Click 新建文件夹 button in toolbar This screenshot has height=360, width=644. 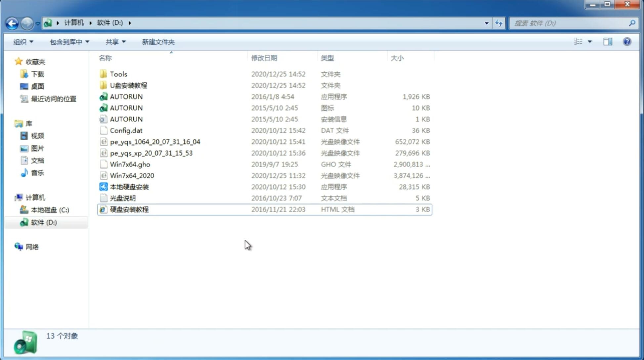[x=158, y=42]
